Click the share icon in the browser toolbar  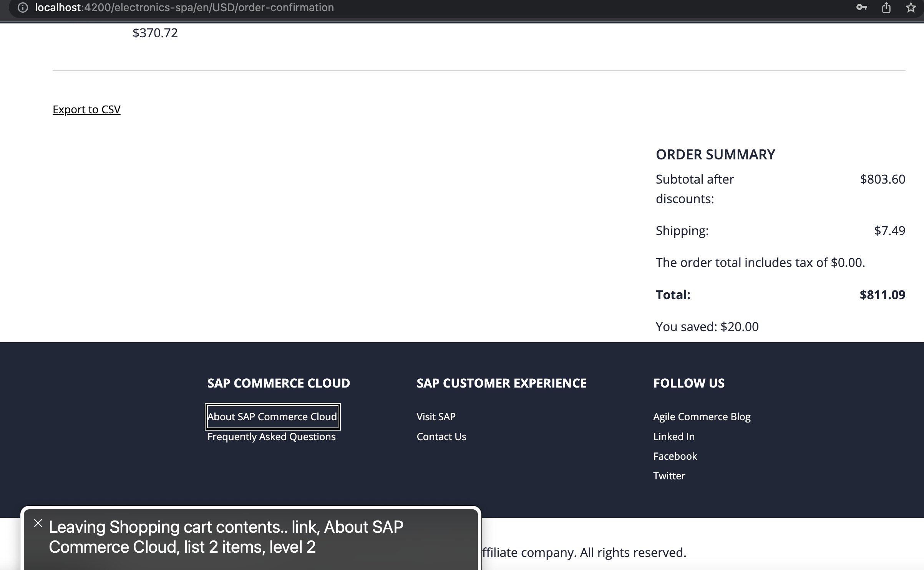pos(887,7)
